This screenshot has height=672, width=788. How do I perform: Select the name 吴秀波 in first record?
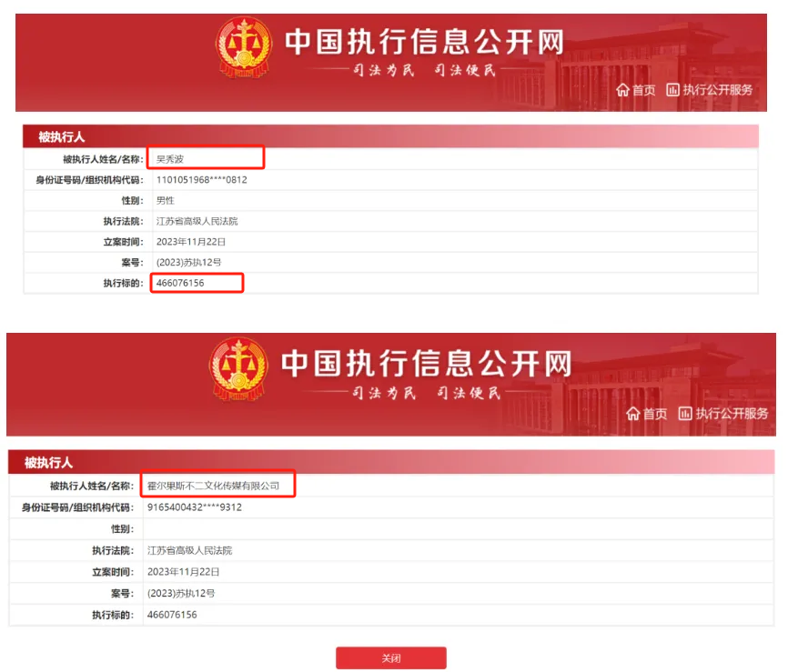(170, 159)
